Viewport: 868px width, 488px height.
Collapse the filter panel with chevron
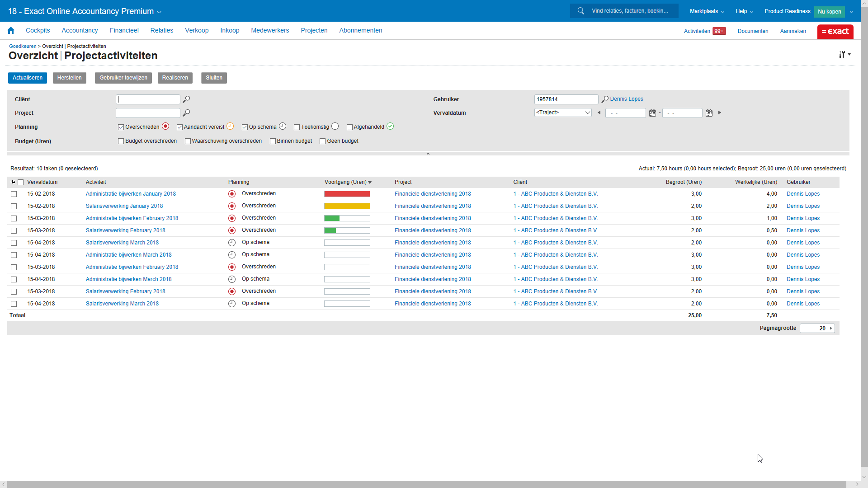point(428,154)
